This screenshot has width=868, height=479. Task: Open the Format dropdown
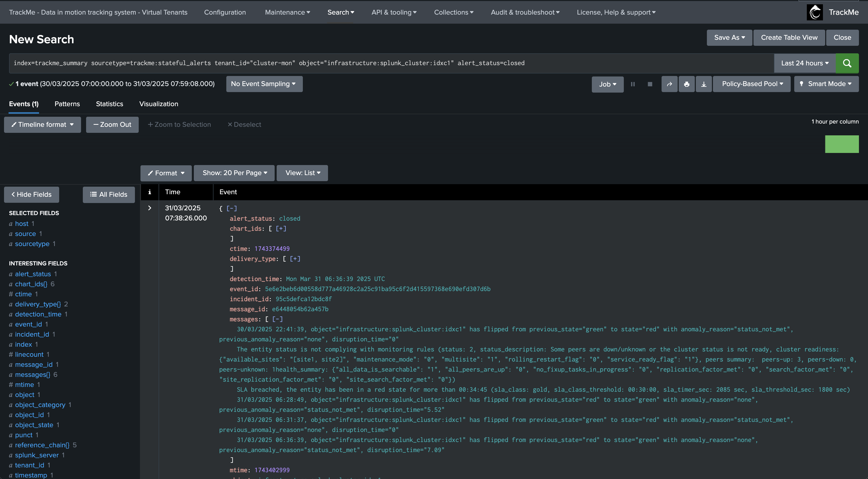(x=166, y=173)
